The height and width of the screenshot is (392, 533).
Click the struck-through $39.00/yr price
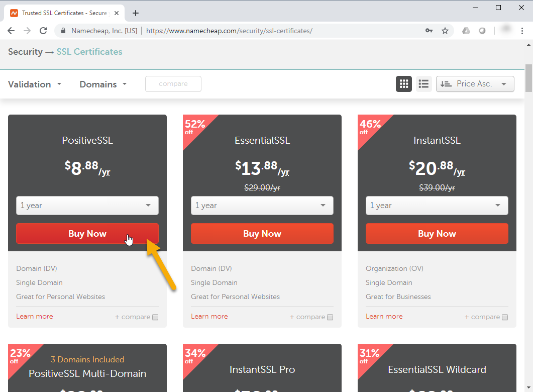[437, 187]
